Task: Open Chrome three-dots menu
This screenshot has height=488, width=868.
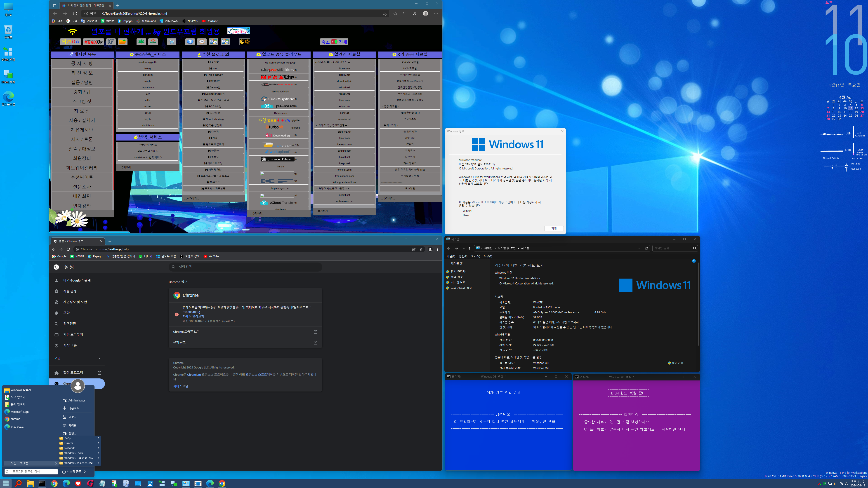Action: 437,249
